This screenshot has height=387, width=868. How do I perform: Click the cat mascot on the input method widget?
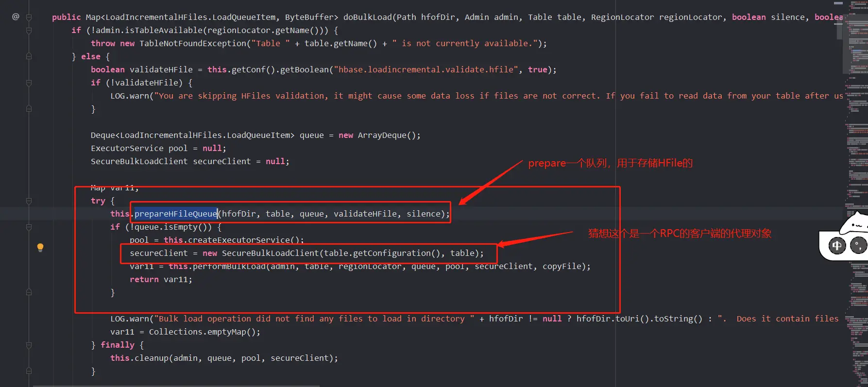[856, 223]
